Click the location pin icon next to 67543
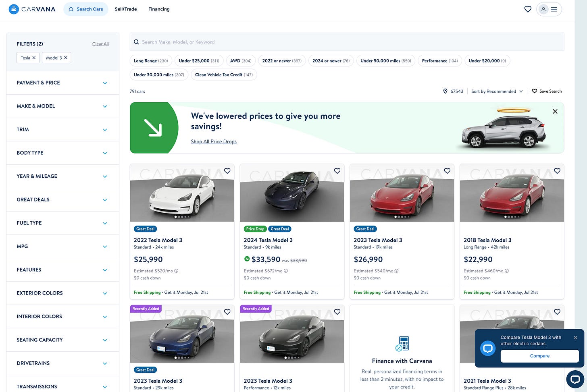The image size is (587, 392). [445, 91]
